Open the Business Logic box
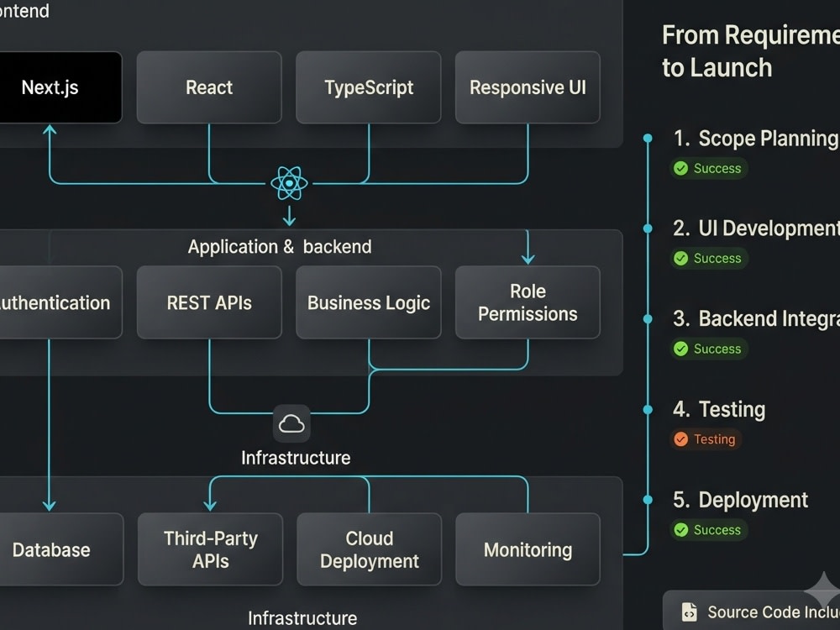The image size is (840, 630). pos(369,302)
